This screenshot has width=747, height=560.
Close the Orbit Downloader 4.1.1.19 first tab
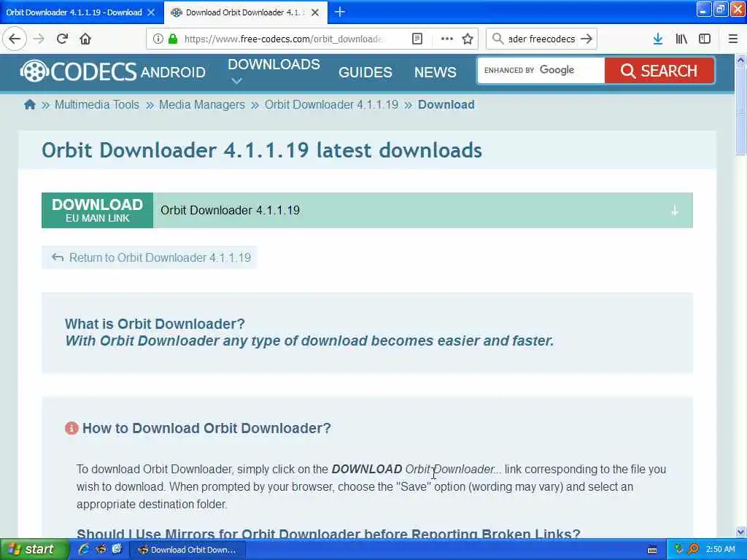click(x=151, y=12)
